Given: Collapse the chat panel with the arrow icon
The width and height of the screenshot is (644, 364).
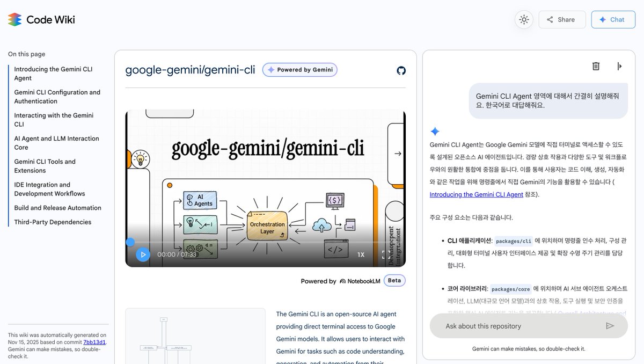Looking at the screenshot, I should pyautogui.click(x=620, y=66).
